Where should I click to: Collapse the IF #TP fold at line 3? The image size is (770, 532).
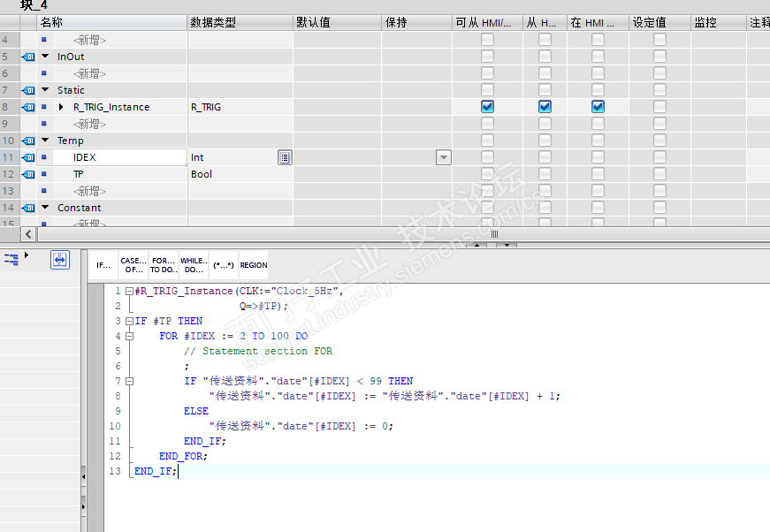(x=129, y=321)
